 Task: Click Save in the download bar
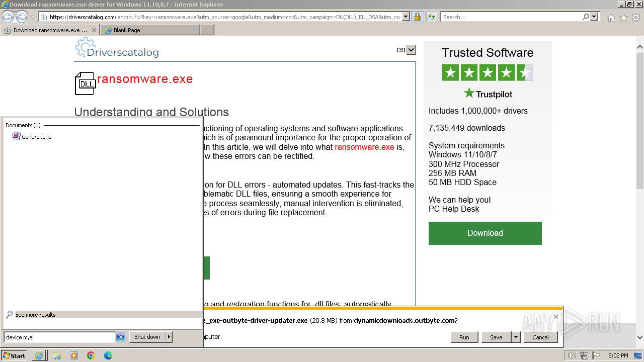pos(496,337)
